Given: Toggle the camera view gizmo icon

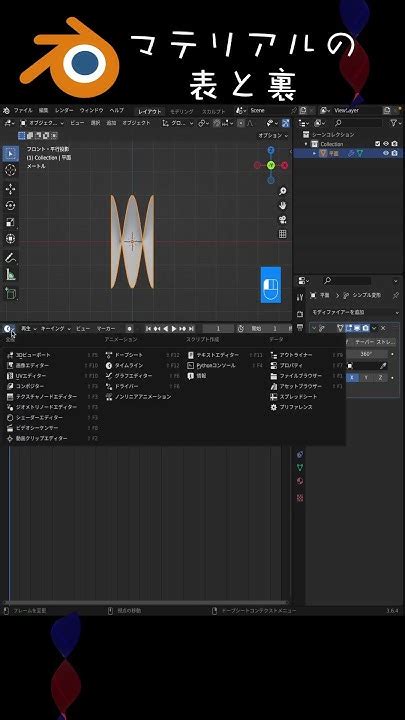Looking at the screenshot, I should (x=283, y=219).
